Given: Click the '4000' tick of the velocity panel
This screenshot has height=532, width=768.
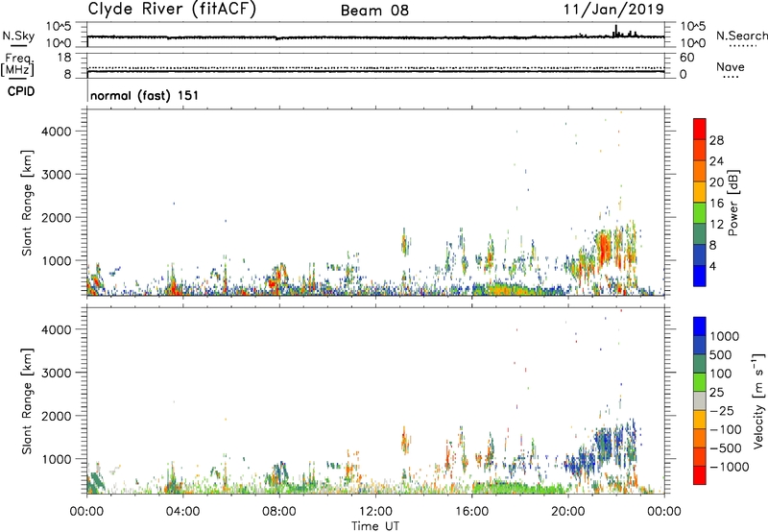Looking at the screenshot, I should click(x=56, y=329).
